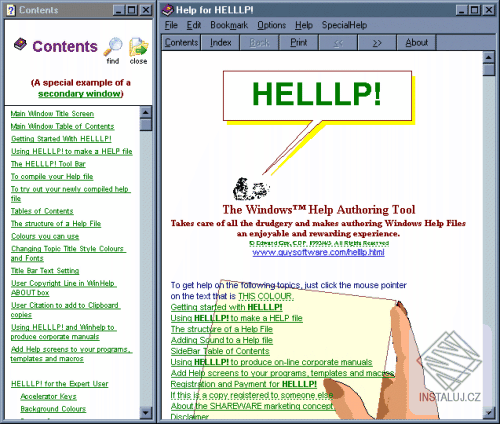Open the Bookmark menu
Image resolution: width=500 pixels, height=424 pixels.
click(x=229, y=25)
